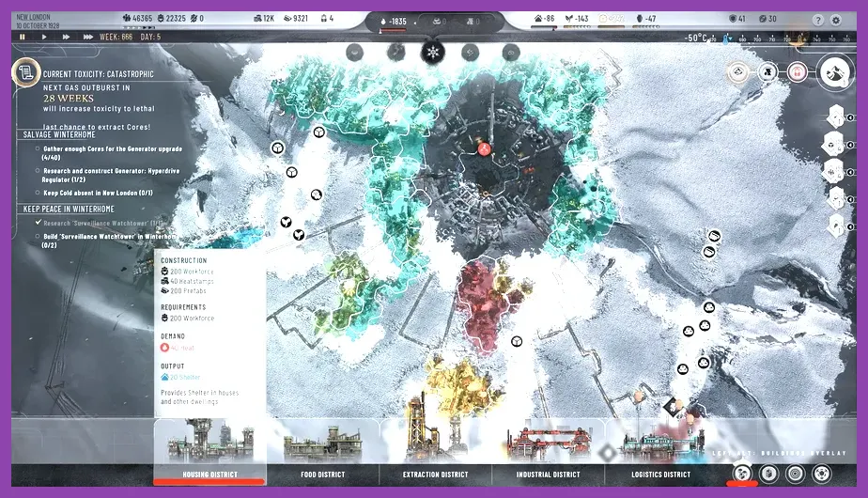Click the workforce counter 22325

point(172,18)
